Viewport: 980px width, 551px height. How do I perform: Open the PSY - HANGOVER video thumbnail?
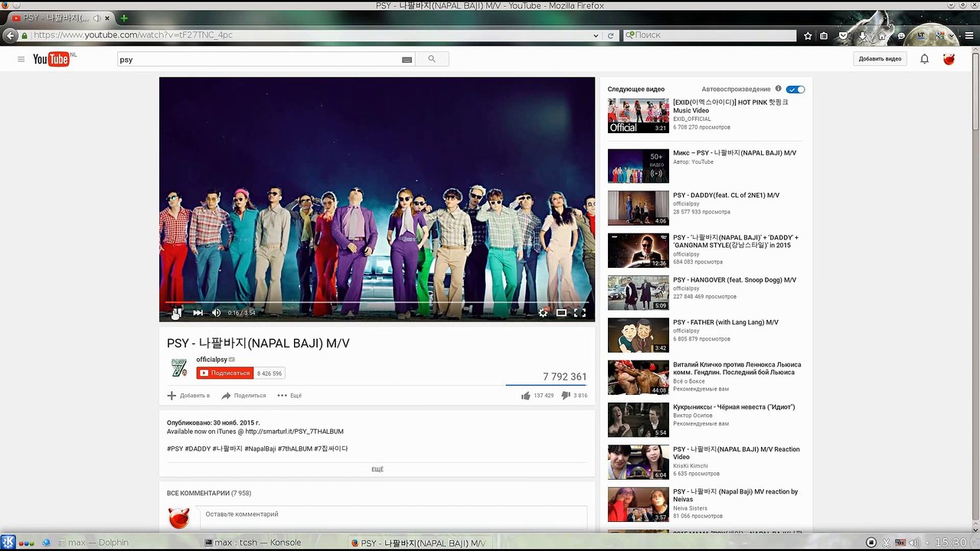[x=638, y=293]
